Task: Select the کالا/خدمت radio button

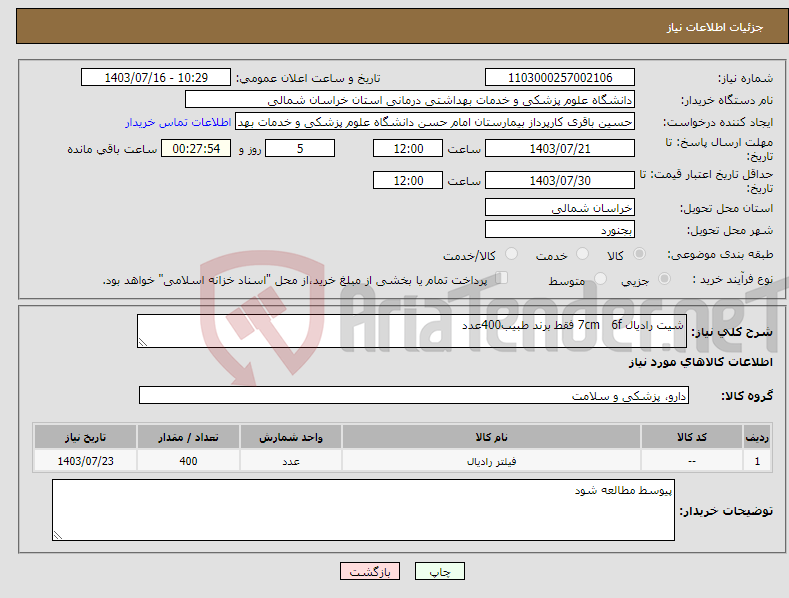Action: (511, 254)
